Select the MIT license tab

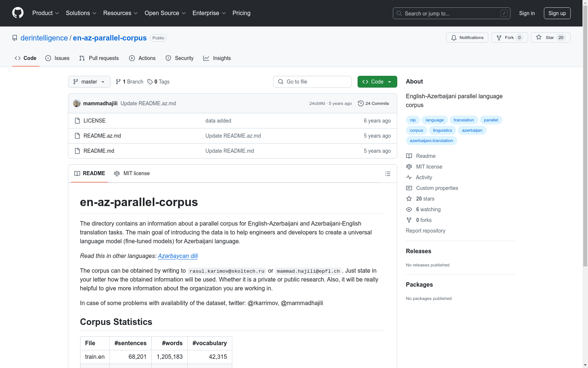click(x=132, y=173)
